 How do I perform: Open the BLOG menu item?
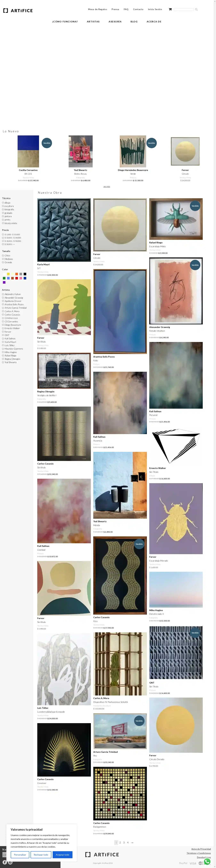(x=134, y=22)
